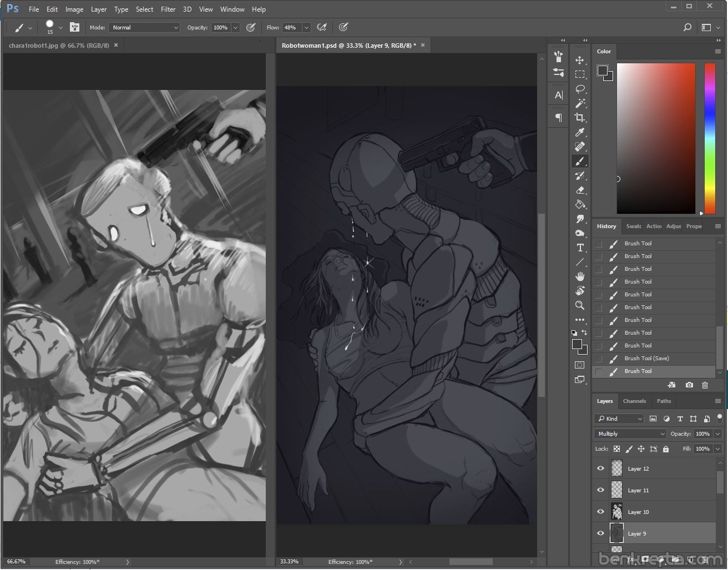The height and width of the screenshot is (570, 728).
Task: Switch to the Channels tab
Action: (x=634, y=401)
